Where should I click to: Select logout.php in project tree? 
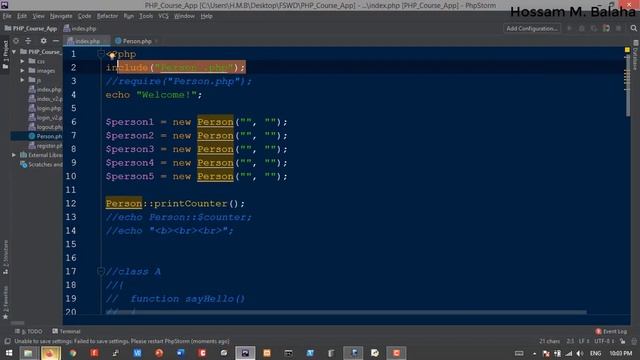(x=45, y=127)
